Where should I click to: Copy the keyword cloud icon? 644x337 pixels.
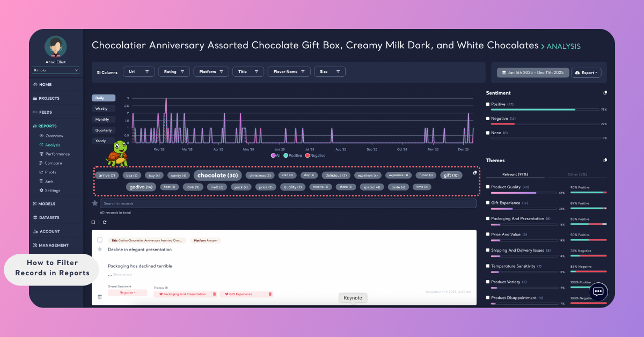pos(475,173)
